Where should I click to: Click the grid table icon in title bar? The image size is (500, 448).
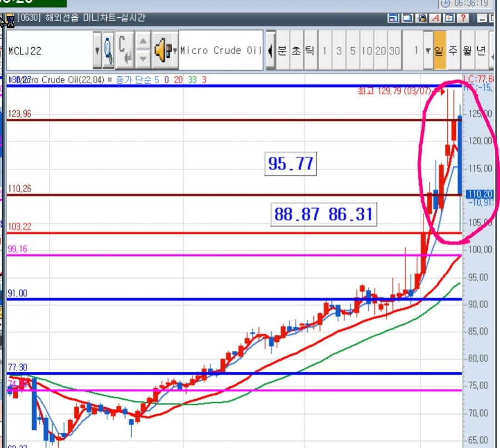[449, 18]
